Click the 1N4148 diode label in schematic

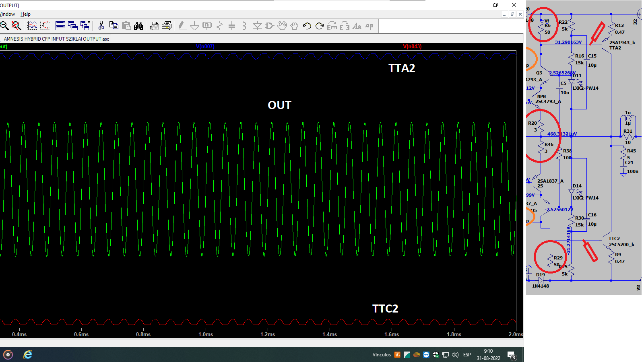pos(541,286)
